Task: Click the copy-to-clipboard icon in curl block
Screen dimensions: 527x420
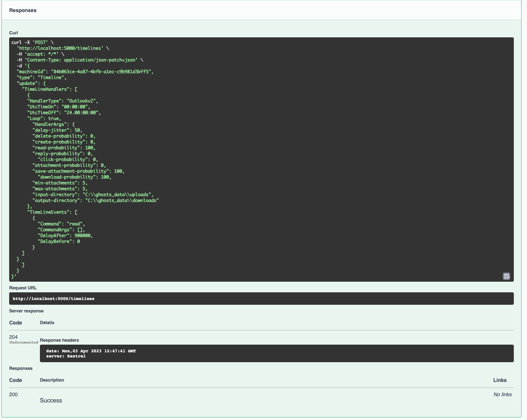Action: point(507,277)
